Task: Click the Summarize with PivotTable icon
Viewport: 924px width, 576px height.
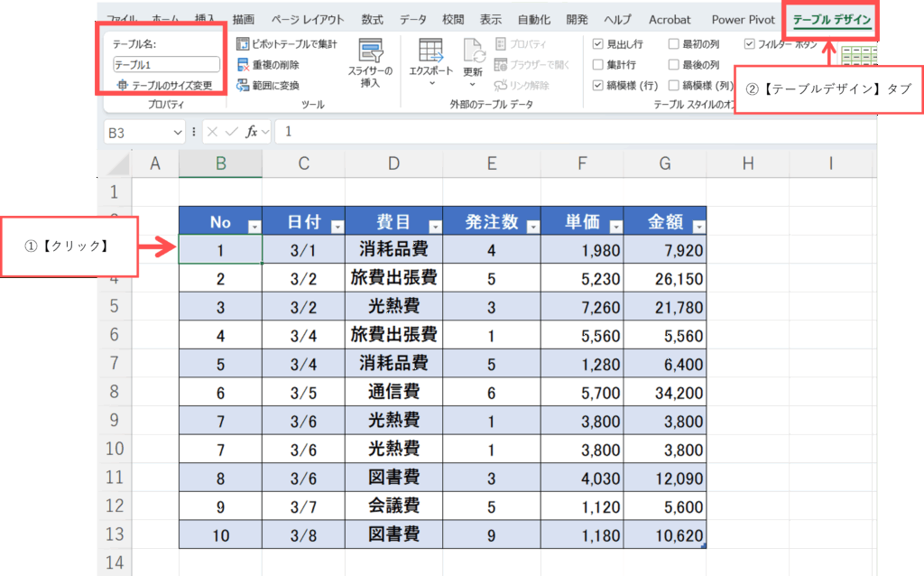Action: click(x=243, y=43)
